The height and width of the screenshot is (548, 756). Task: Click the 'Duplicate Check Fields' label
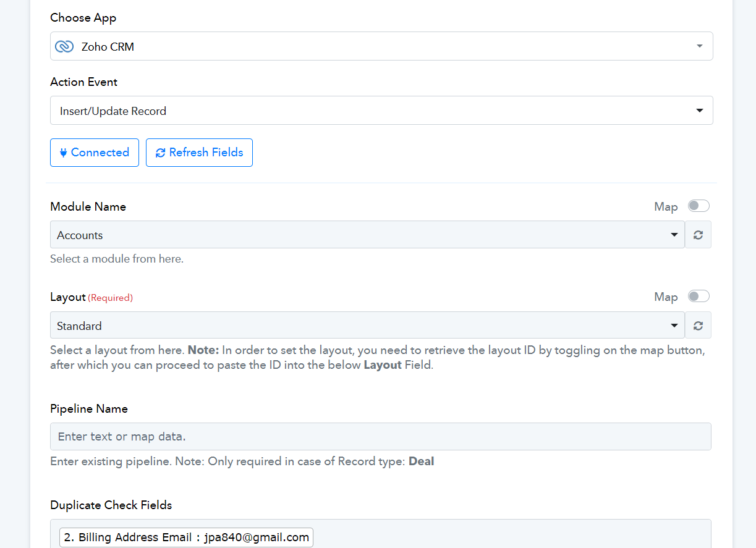[x=111, y=505]
